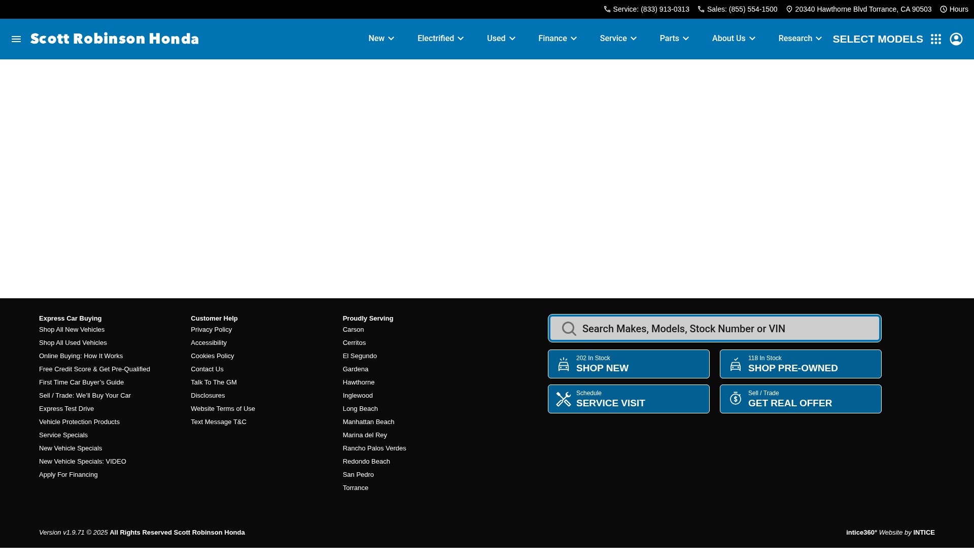Viewport: 974px width, 560px height.
Task: Click the dollar bag icon on Get Real Offer
Action: [x=736, y=399]
